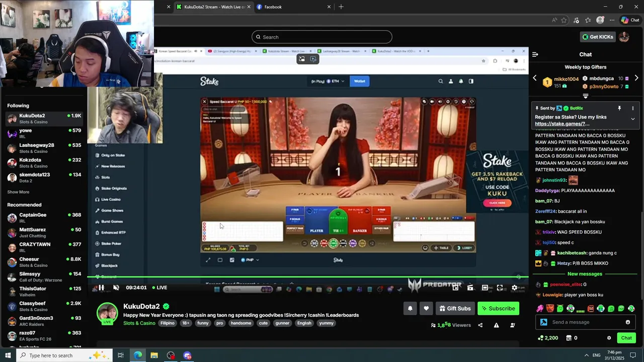This screenshot has width=644, height=362.
Task: Open File Explorer from taskbar
Action: click(154, 355)
